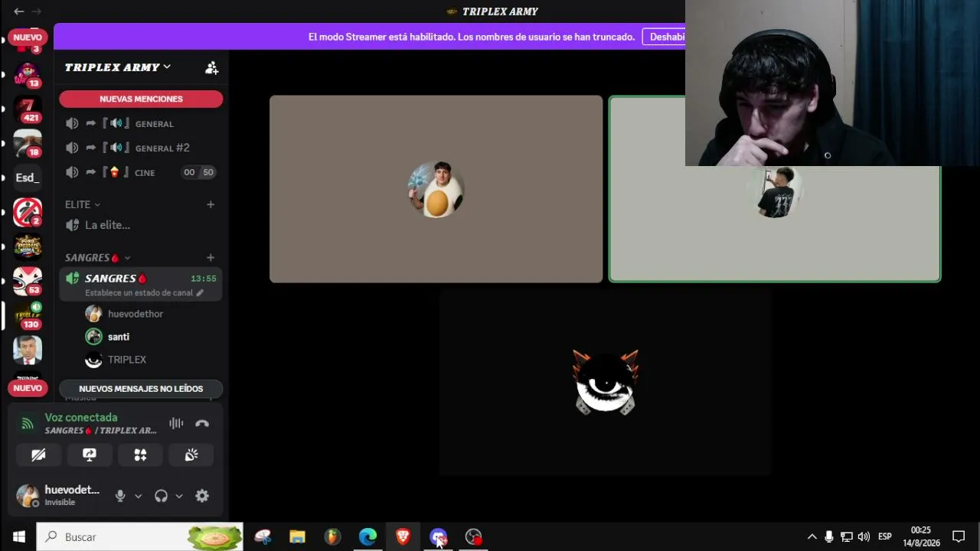This screenshot has height=551, width=980.
Task: Focus the huevodethor video tile
Action: coord(436,189)
